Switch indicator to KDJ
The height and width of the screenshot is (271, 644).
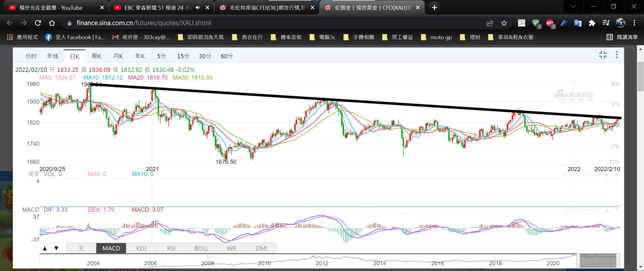tap(141, 248)
